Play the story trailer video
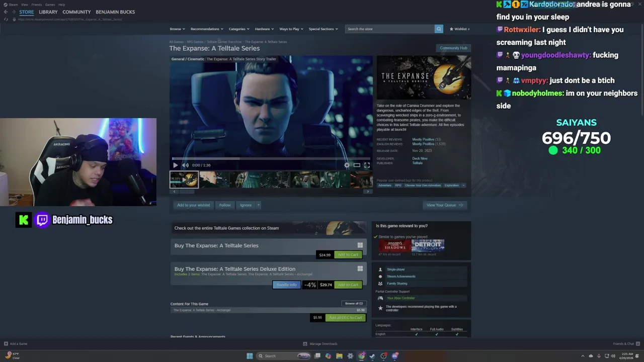 pos(175,165)
